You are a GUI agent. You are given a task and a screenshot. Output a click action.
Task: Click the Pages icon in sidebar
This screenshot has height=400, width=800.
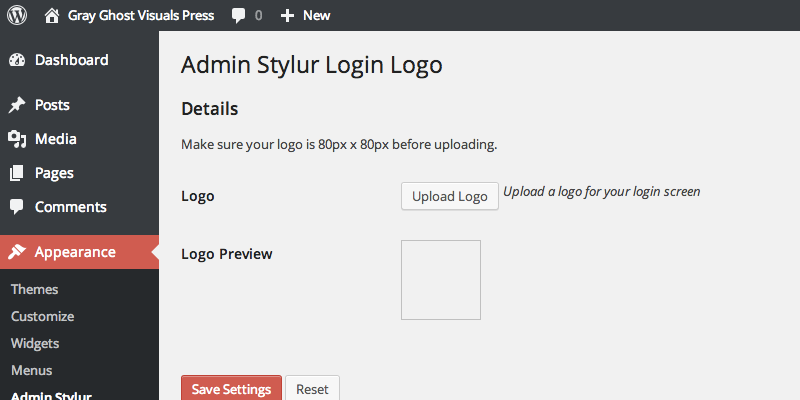pos(17,173)
